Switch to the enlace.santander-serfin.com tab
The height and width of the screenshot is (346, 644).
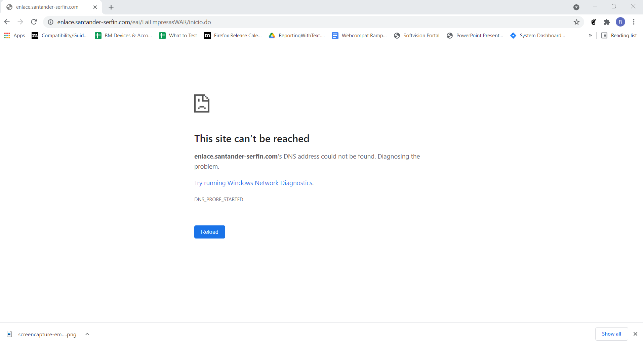pyautogui.click(x=47, y=7)
